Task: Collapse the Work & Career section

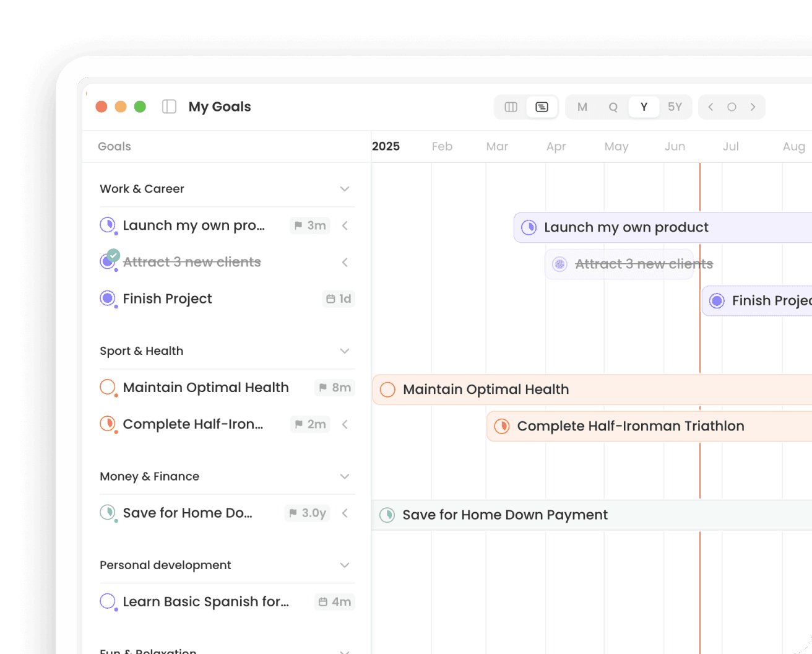Action: click(x=345, y=189)
